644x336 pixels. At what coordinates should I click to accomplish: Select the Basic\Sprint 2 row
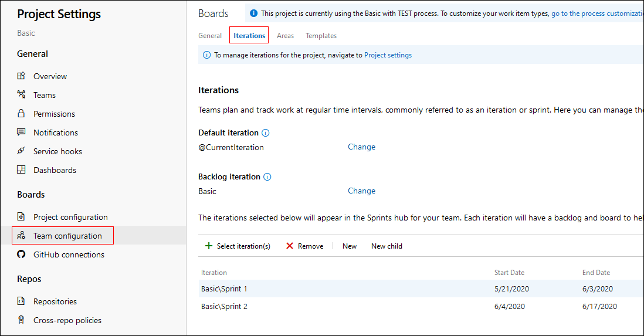(x=421, y=307)
